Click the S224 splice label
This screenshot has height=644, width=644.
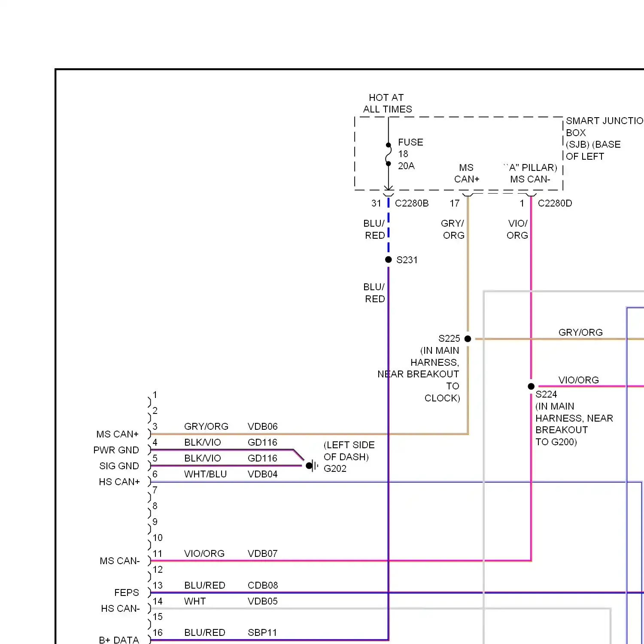coord(546,394)
